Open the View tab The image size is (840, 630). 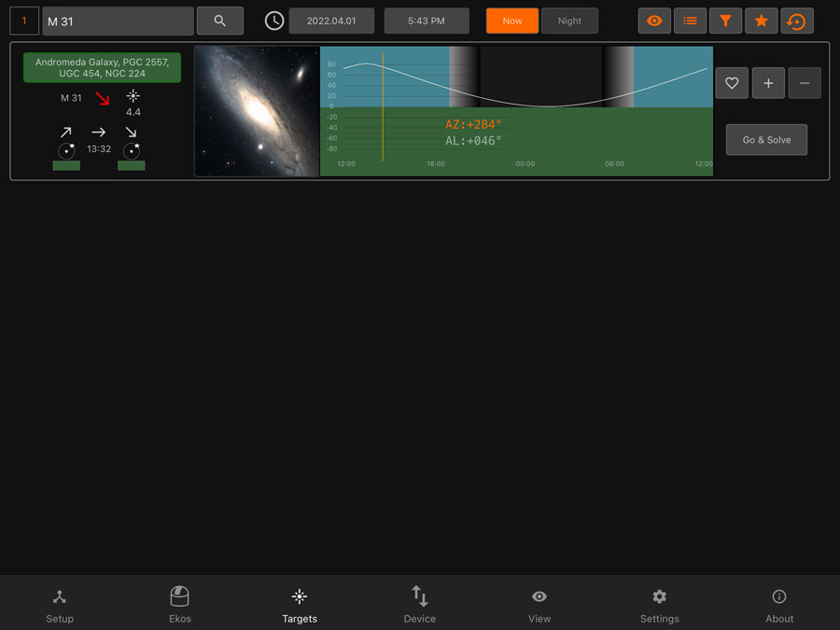pyautogui.click(x=539, y=606)
